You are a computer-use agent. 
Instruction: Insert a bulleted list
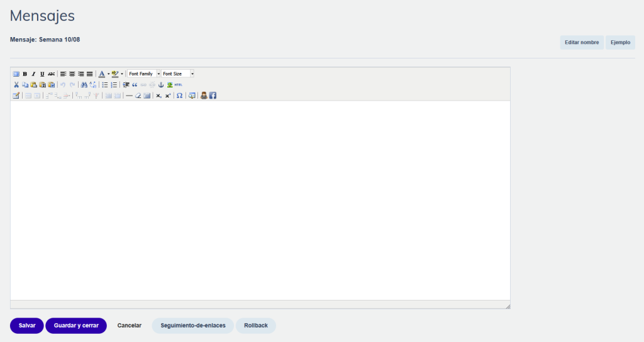105,85
